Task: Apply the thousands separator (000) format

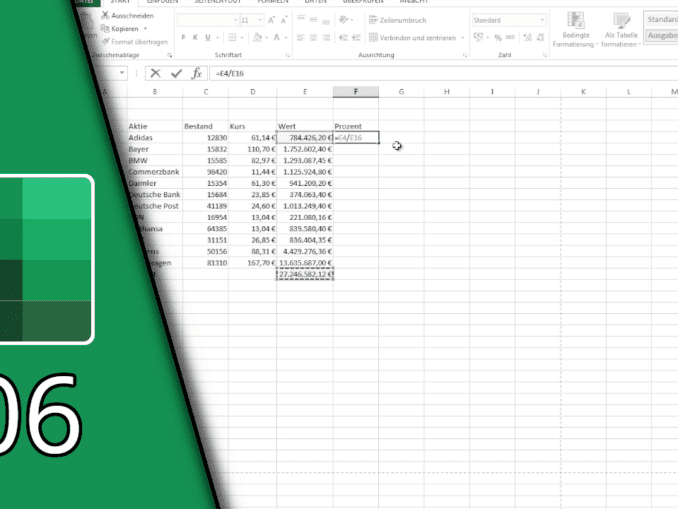Action: pos(510,38)
